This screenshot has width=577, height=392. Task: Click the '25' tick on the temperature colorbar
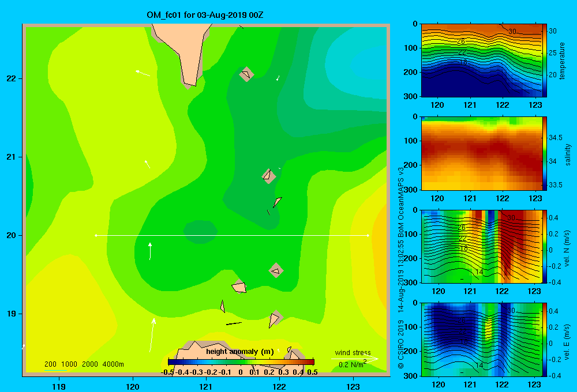tap(553, 53)
